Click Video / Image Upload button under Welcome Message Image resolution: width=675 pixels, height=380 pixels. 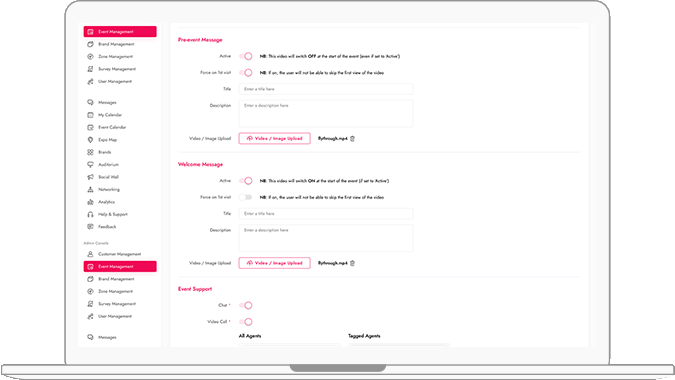(275, 263)
